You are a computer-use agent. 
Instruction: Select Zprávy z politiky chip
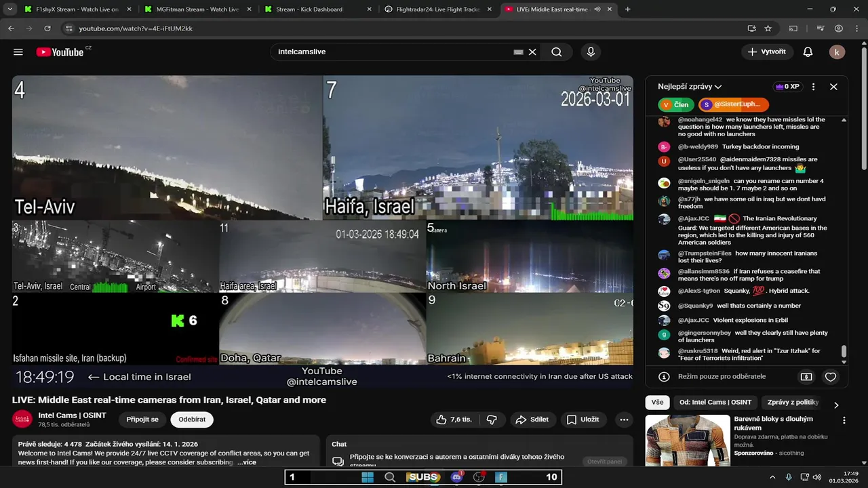tap(793, 402)
